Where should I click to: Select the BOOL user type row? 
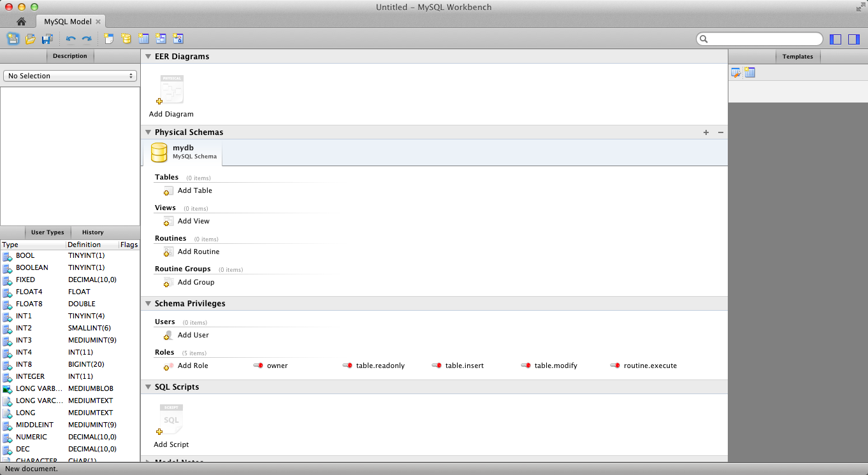[70, 256]
